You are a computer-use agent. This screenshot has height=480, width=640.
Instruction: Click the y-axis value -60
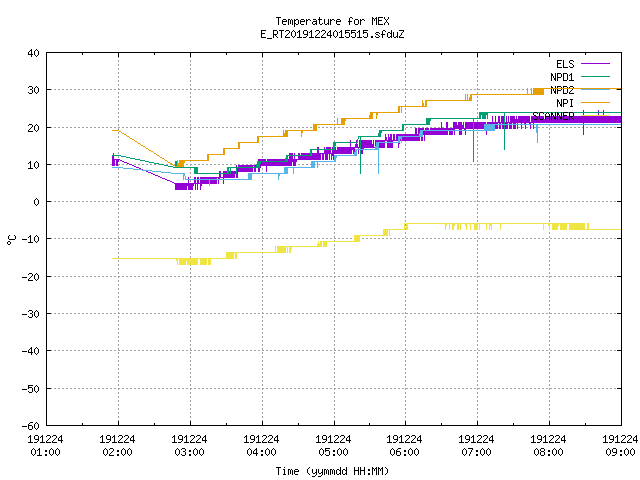31,426
